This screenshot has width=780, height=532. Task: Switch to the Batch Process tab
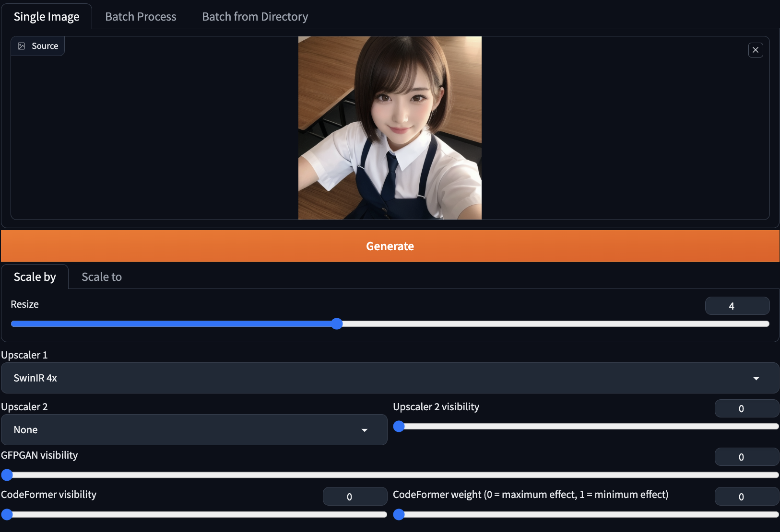141,16
